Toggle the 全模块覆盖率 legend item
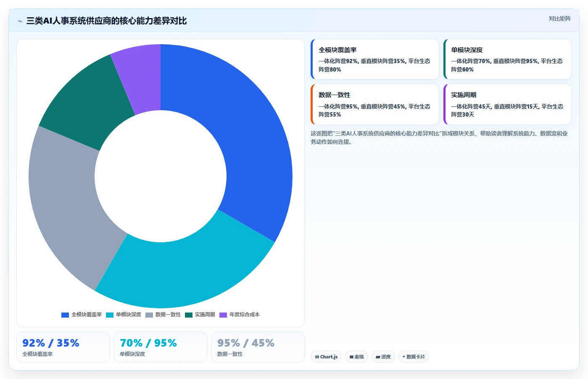Screen dimensions: 588x379 pos(82,315)
